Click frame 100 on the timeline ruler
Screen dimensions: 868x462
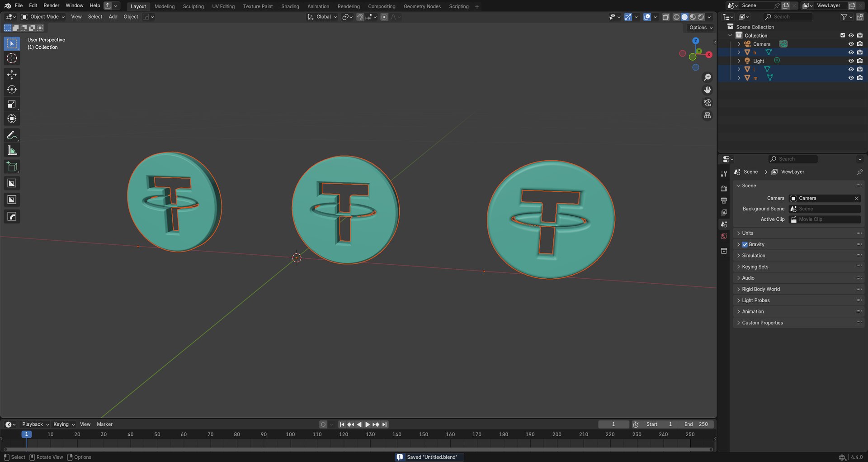pyautogui.click(x=290, y=434)
